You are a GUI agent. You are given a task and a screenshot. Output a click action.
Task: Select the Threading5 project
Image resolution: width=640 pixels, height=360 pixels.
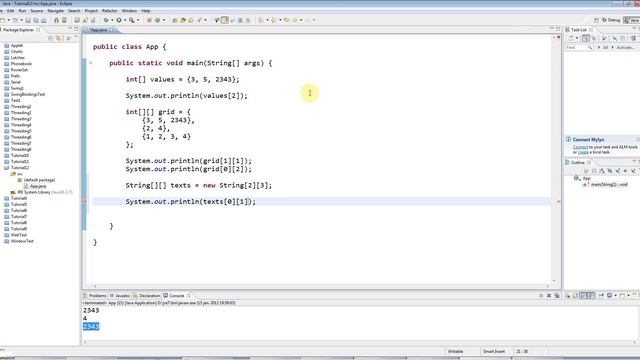[18, 131]
